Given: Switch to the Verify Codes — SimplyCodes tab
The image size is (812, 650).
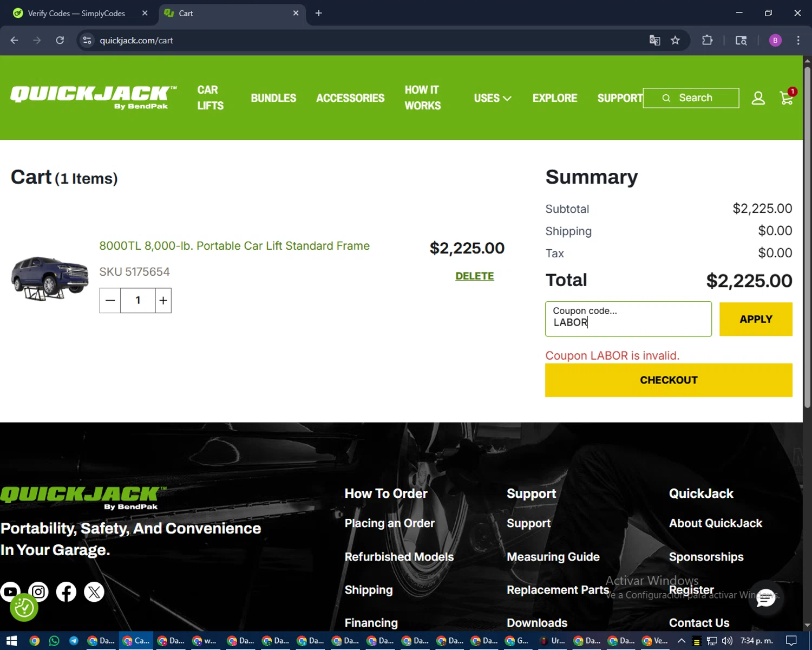Looking at the screenshot, I should coord(76,13).
